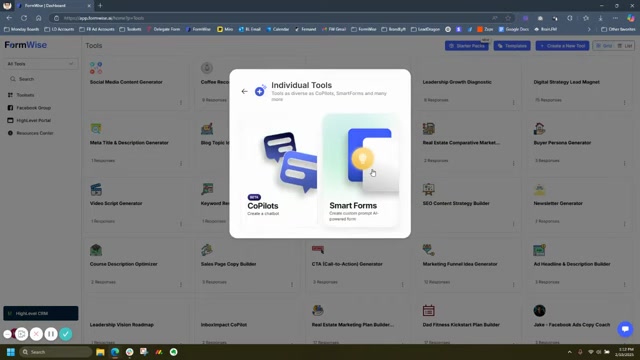
Task: Open the Other favorites folder
Action: 618,29
